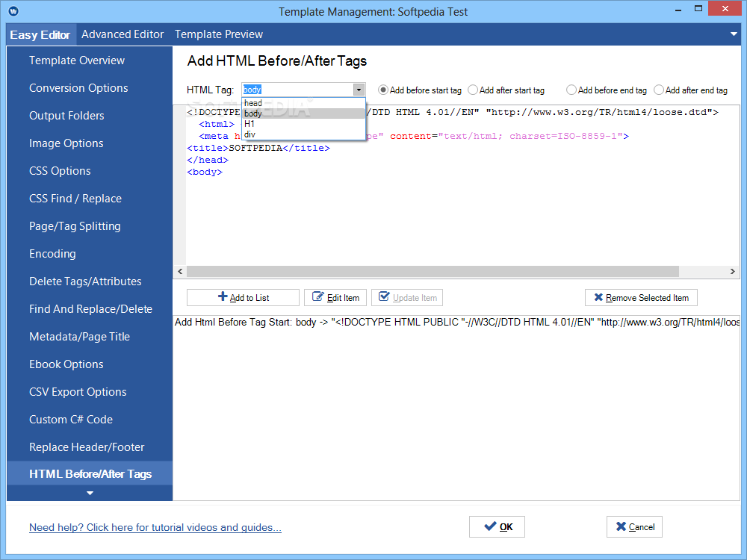Click the Cancel button

click(634, 526)
